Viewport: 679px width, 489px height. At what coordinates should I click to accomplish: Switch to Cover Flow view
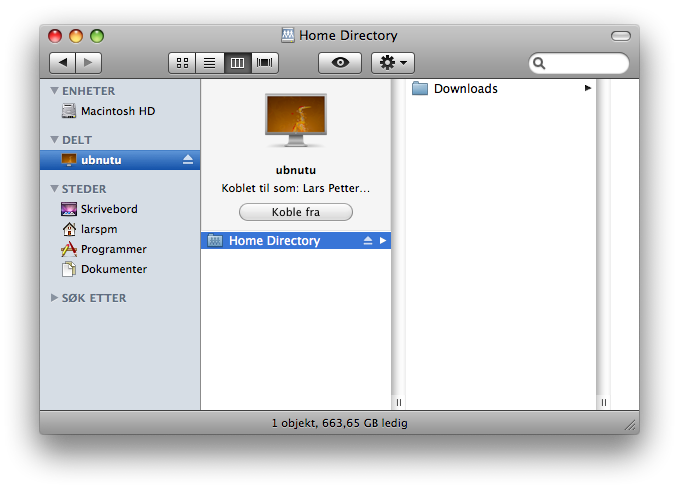click(x=265, y=63)
